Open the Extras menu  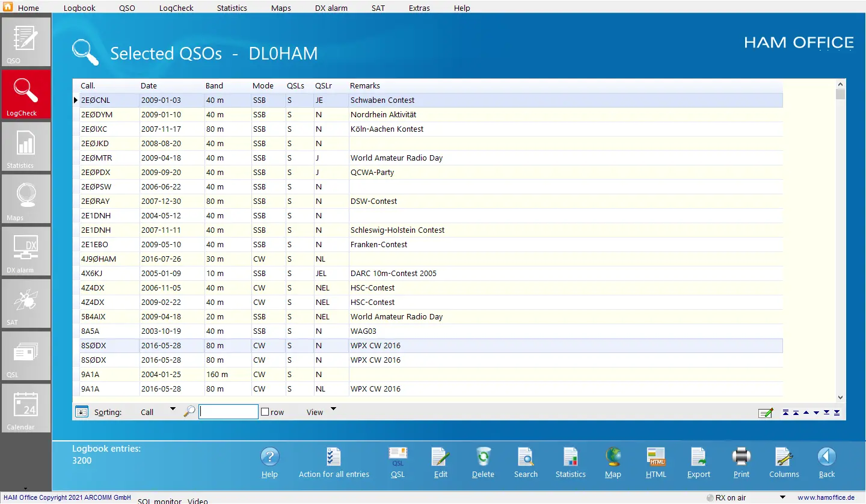tap(419, 8)
